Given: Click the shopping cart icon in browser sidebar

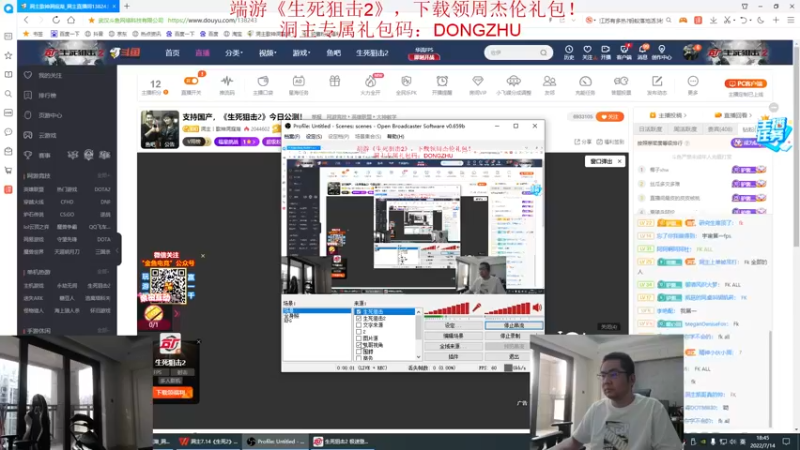Looking at the screenshot, I should (x=8, y=170).
